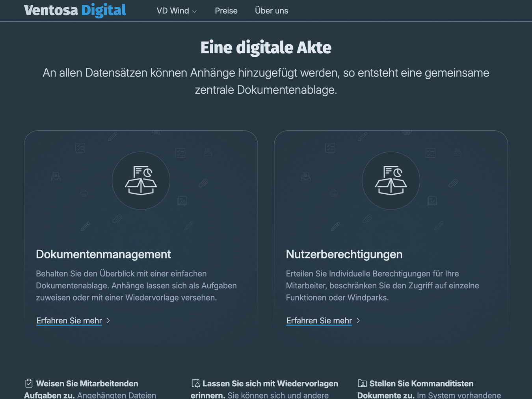
Task: Expand the arrow beside right 'Erfahren Sie mehr'
Action: tap(358, 321)
